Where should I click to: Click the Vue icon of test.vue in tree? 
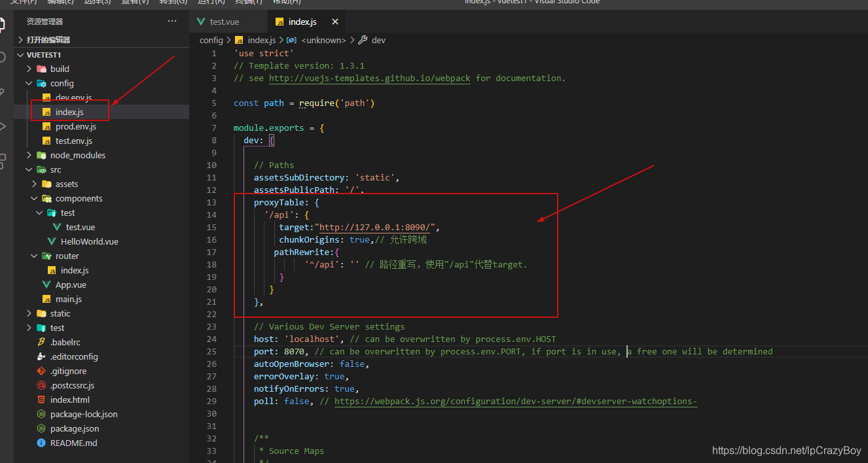[57, 227]
